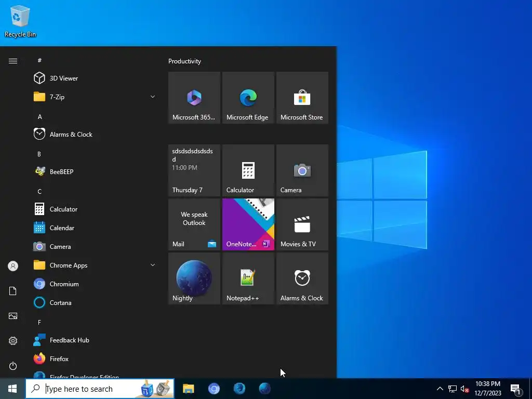Launch the Calculator tile
532x399 pixels.
pyautogui.click(x=248, y=170)
